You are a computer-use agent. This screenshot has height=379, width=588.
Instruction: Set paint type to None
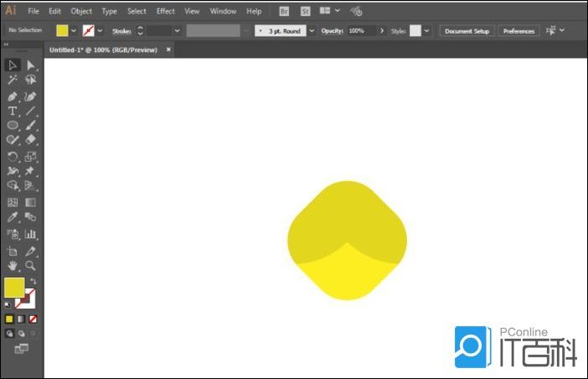tap(33, 319)
